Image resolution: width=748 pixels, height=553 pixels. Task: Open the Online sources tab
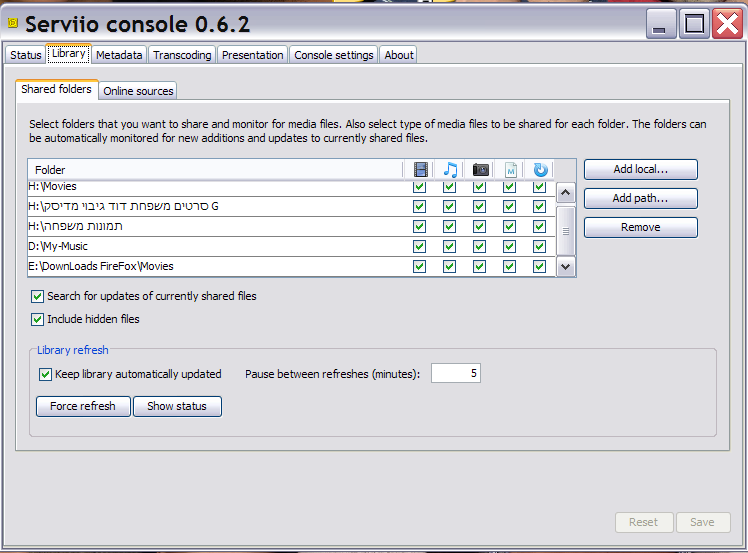point(139,91)
